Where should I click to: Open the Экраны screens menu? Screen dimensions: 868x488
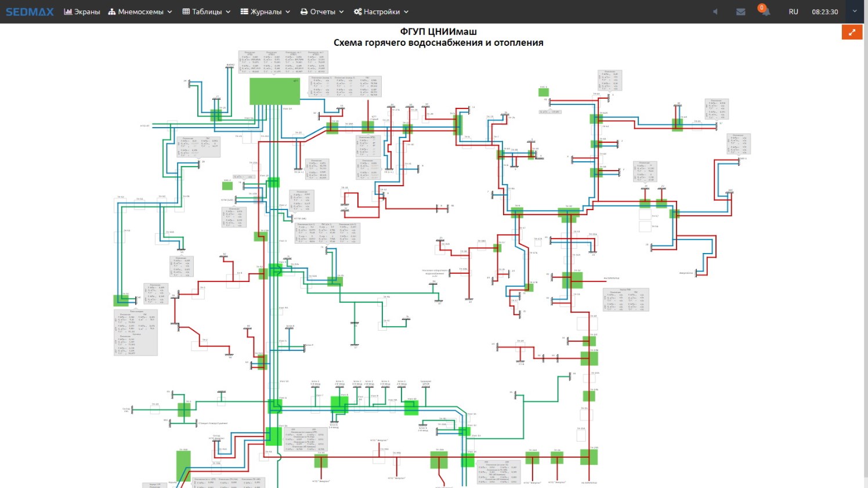click(x=82, y=12)
